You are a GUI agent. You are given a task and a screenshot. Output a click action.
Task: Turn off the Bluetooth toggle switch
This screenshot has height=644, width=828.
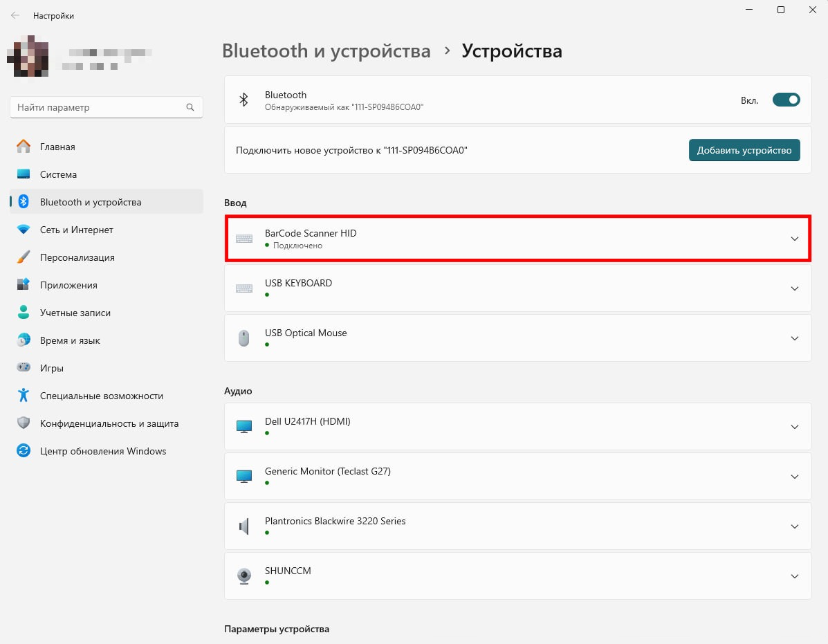[786, 100]
